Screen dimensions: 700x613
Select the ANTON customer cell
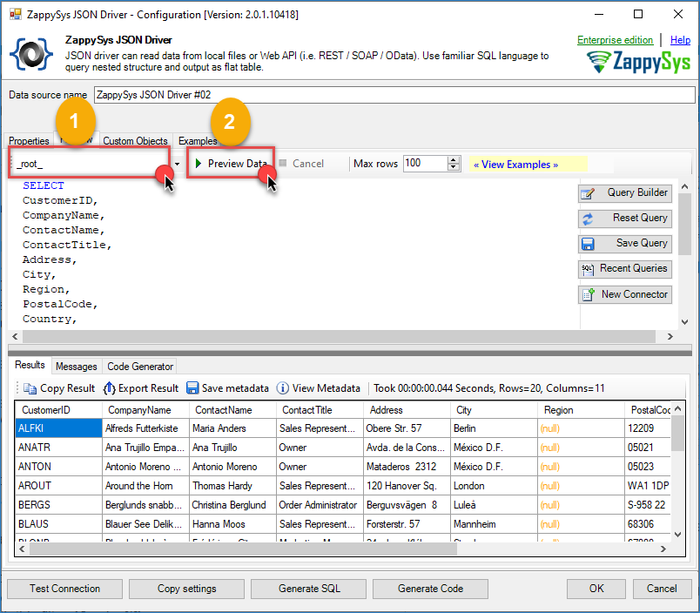click(58, 467)
